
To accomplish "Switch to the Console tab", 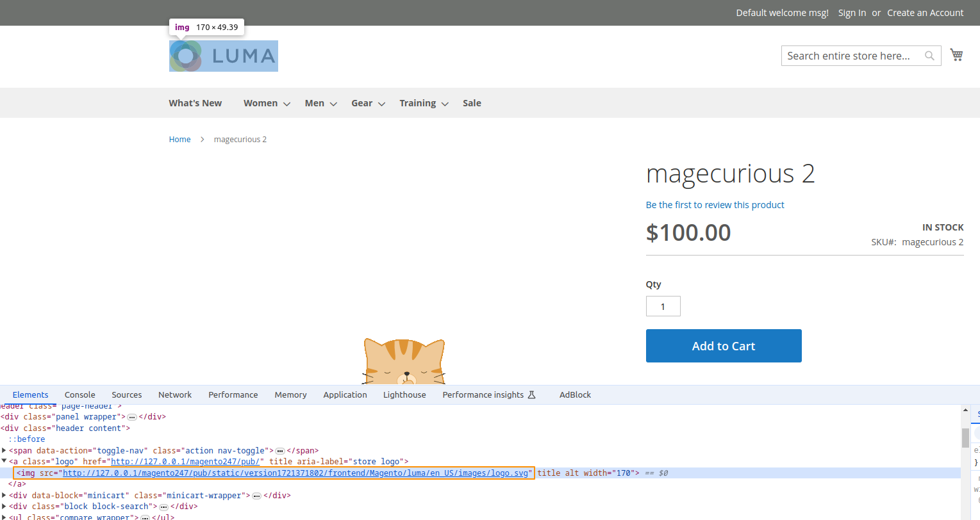I will [79, 394].
